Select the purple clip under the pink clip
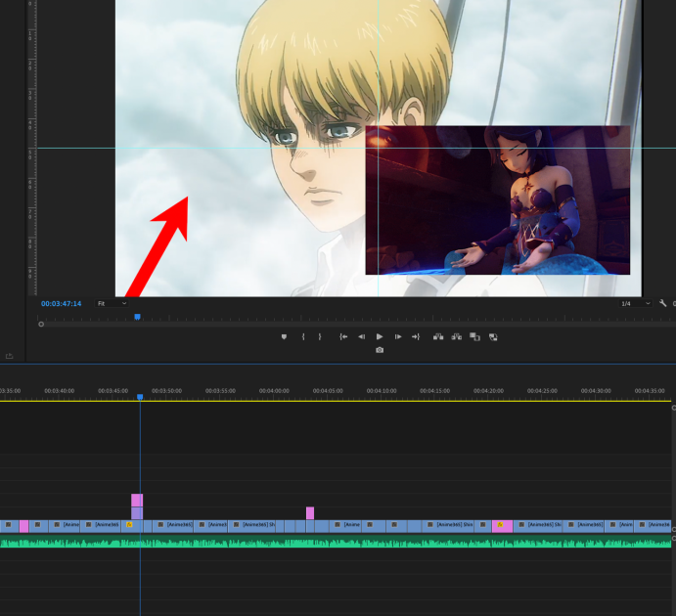Screen dimensions: 676x616 tap(137, 513)
